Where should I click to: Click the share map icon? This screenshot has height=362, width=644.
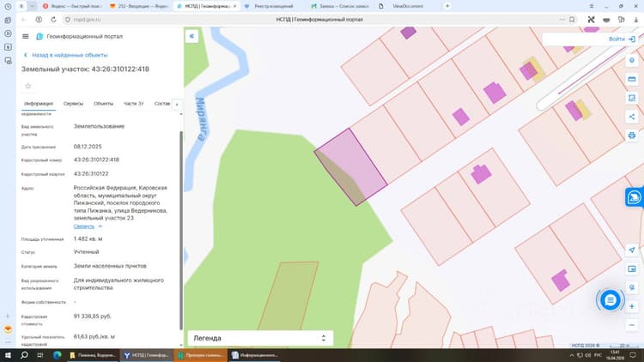[x=632, y=117]
